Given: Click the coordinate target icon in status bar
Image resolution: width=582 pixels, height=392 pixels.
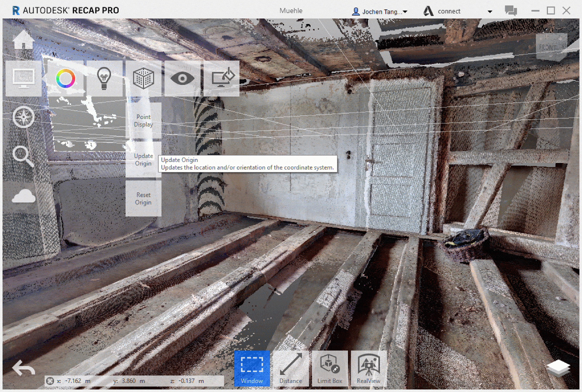Looking at the screenshot, I should click(50, 381).
